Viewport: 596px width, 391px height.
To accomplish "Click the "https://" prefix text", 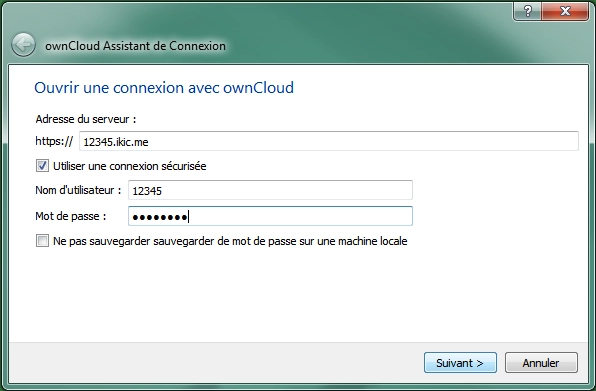I will pos(54,141).
